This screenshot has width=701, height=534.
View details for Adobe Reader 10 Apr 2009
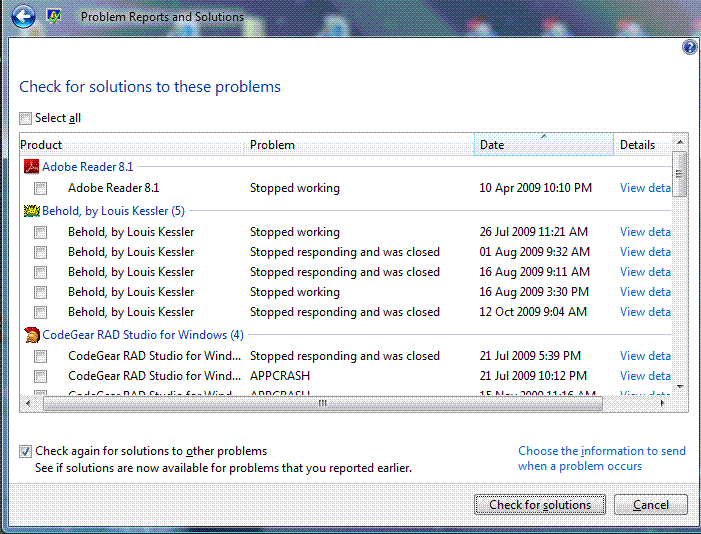pyautogui.click(x=645, y=188)
